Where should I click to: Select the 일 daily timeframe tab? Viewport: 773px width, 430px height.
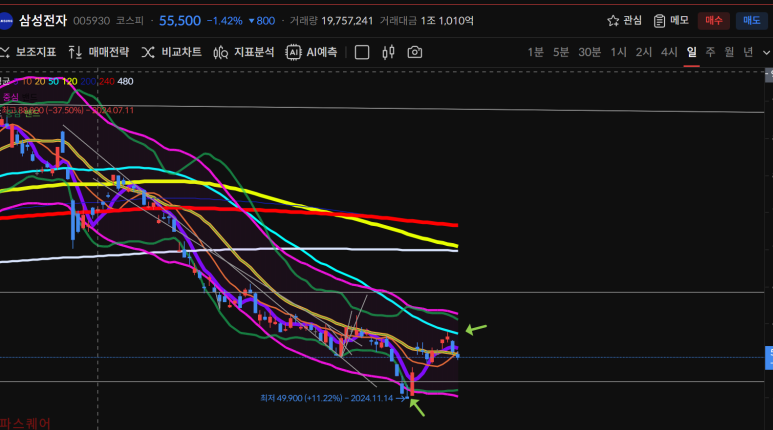692,52
